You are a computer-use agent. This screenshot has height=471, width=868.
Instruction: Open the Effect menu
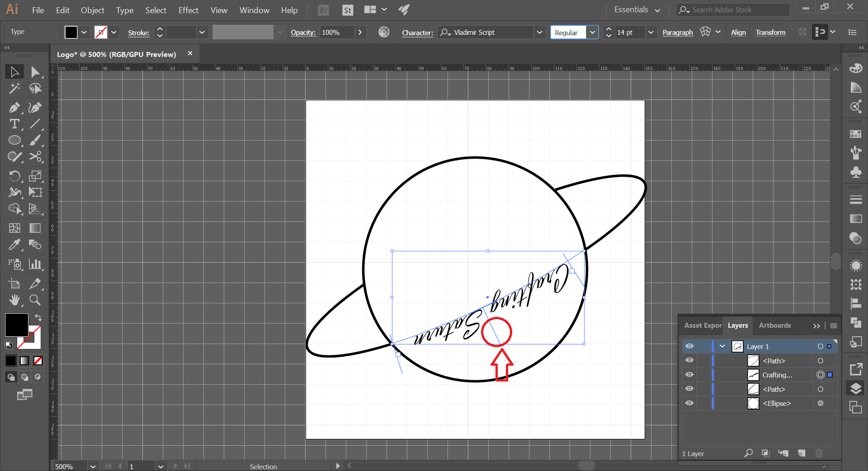pos(188,10)
